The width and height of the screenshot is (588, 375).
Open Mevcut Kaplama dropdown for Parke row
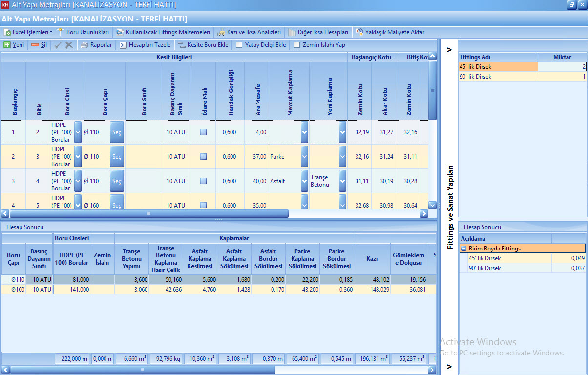tap(304, 157)
